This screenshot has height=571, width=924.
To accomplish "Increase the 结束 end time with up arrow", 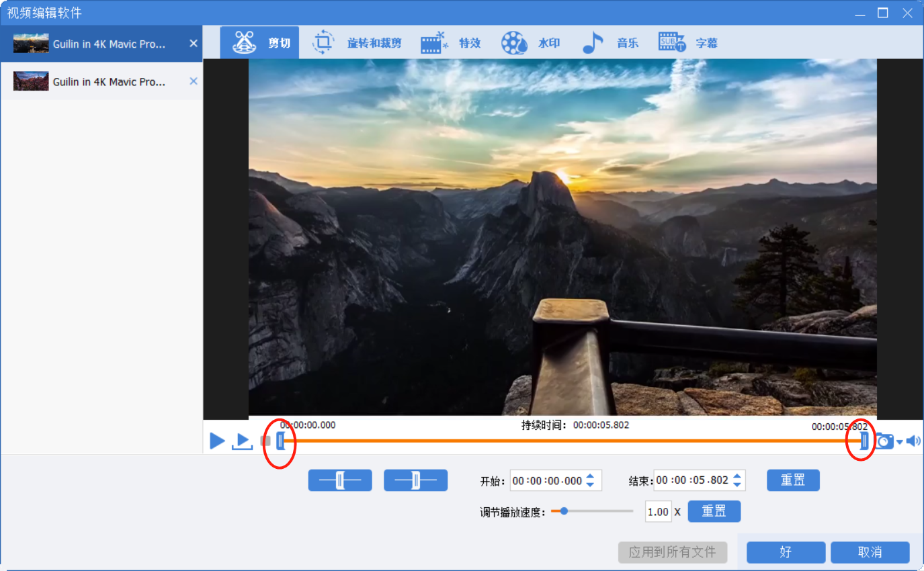I will click(737, 476).
